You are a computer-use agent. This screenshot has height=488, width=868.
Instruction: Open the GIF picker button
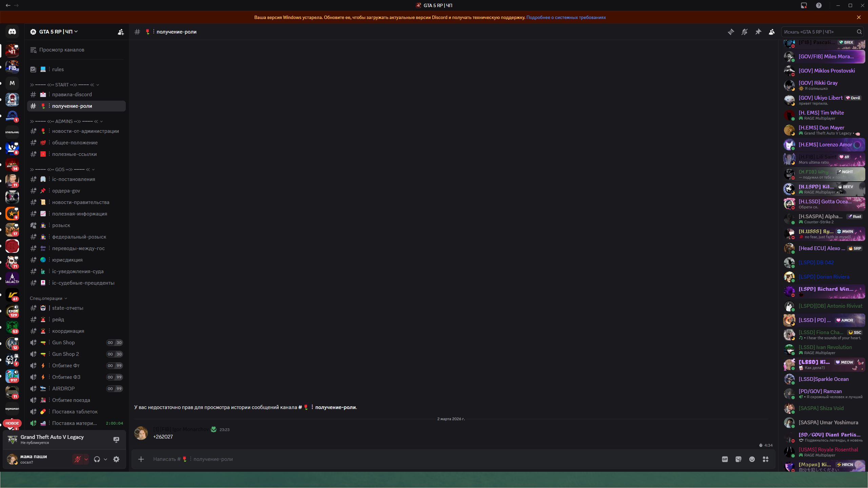coord(725,459)
